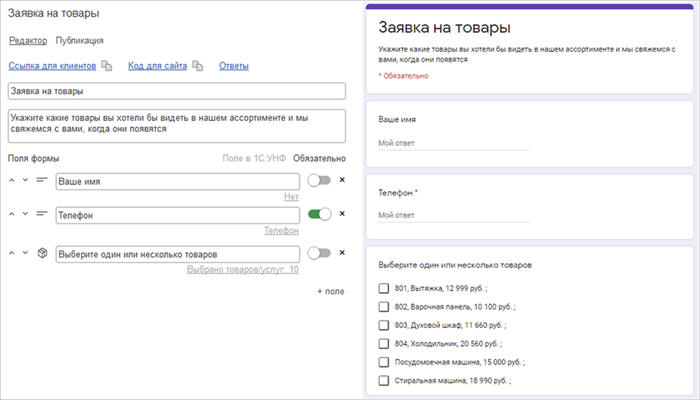
Task: Move the Телефон field up
Action: pyautogui.click(x=12, y=214)
